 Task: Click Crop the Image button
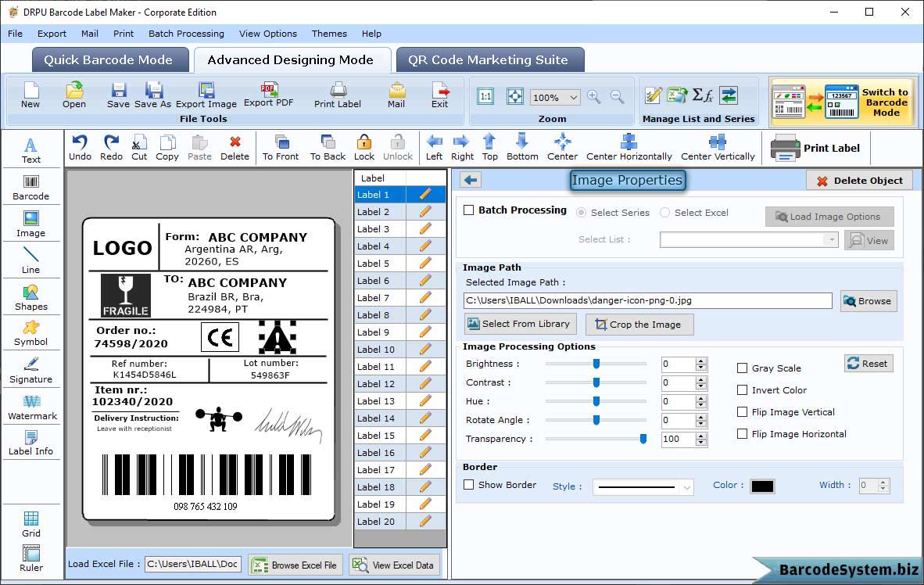639,325
